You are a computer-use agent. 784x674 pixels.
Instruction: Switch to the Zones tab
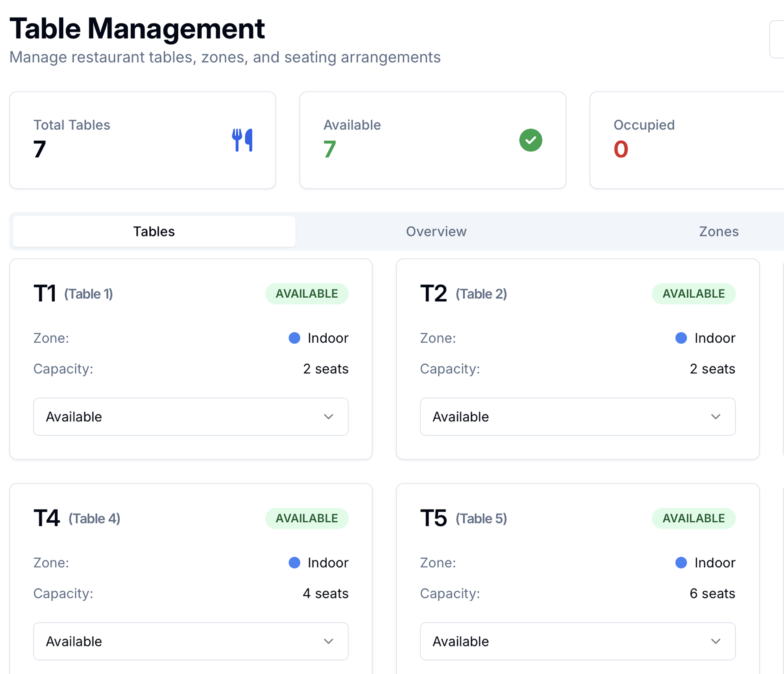click(718, 231)
